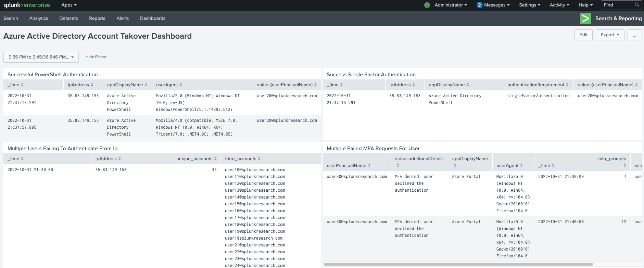Click the Hide Filters link

pyautogui.click(x=96, y=57)
